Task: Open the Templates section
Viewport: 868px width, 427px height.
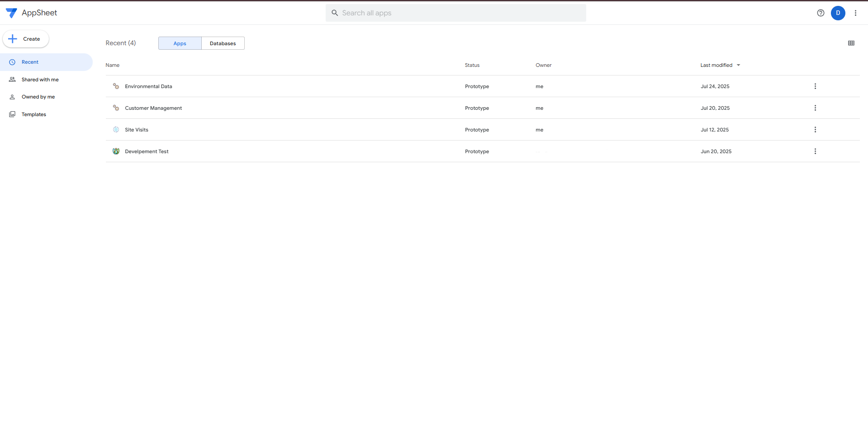Action: (x=33, y=114)
